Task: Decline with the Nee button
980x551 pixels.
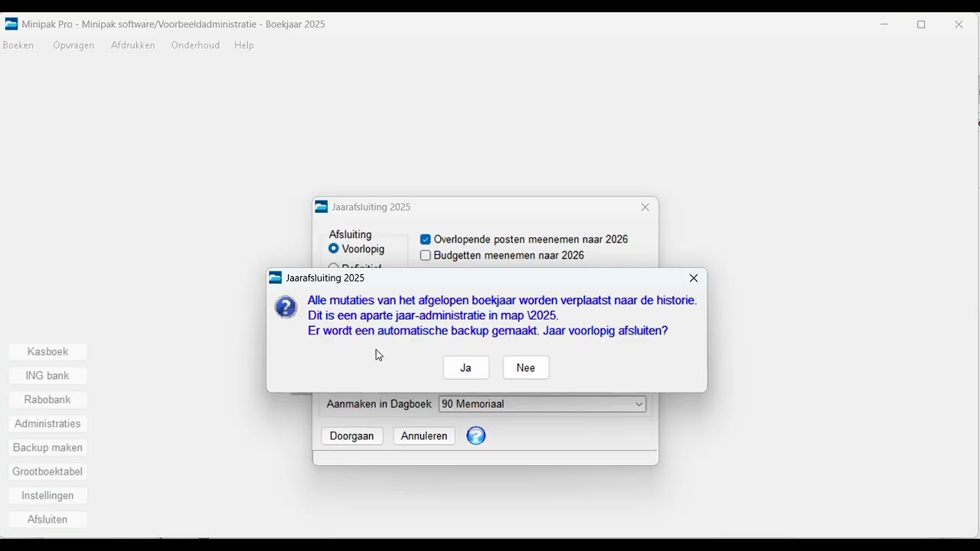Action: (526, 368)
